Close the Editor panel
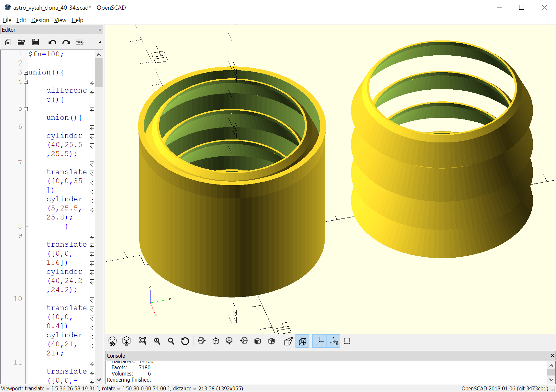Image resolution: width=556 pixels, height=392 pixels. [x=100, y=30]
